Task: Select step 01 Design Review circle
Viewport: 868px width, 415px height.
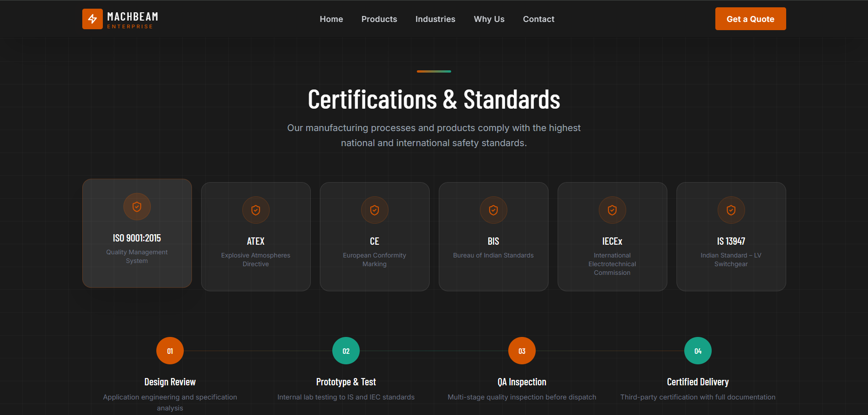Action: [170, 351]
